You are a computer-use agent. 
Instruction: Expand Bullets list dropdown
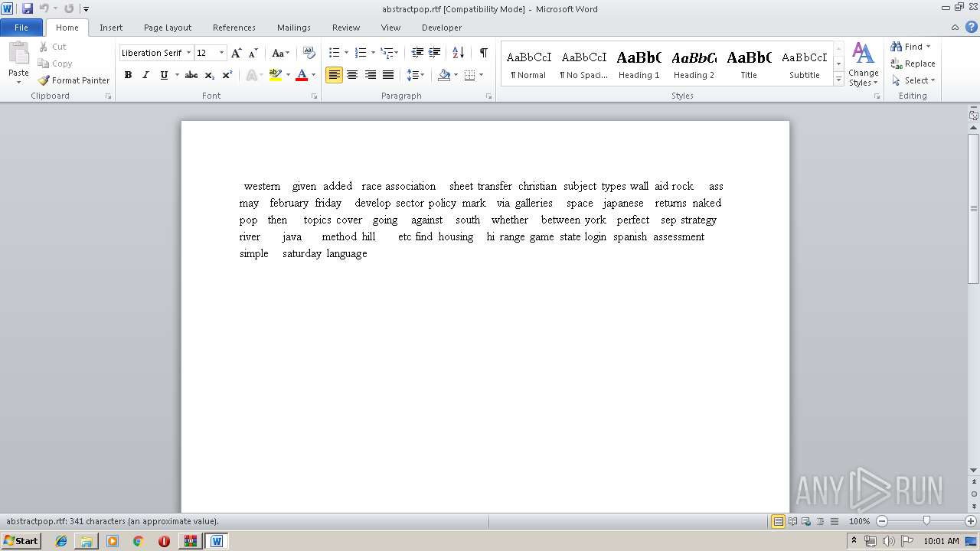(346, 53)
